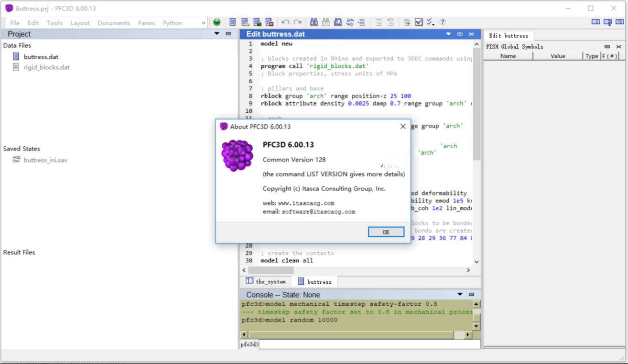
Task: Click the www.itascacg.com web address text
Action: (x=306, y=203)
